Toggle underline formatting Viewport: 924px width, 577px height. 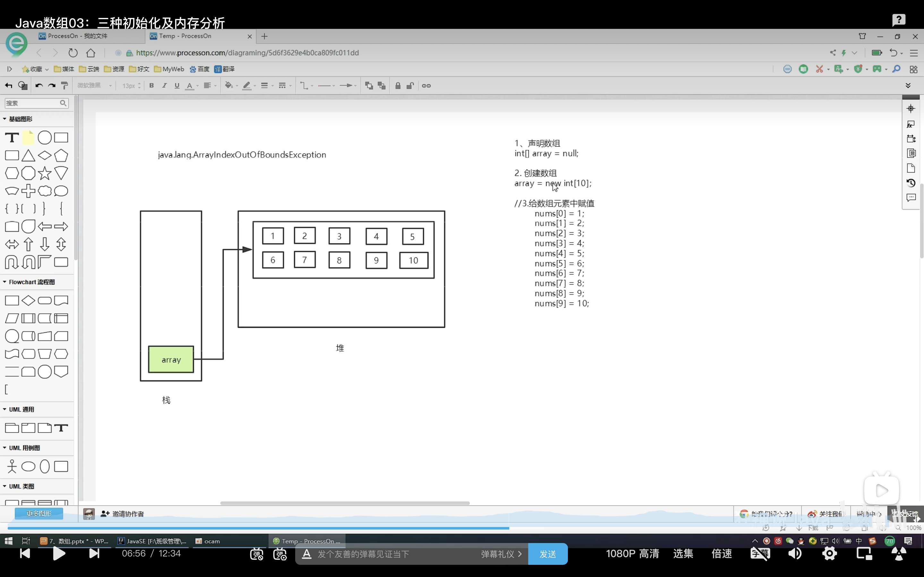pos(177,86)
